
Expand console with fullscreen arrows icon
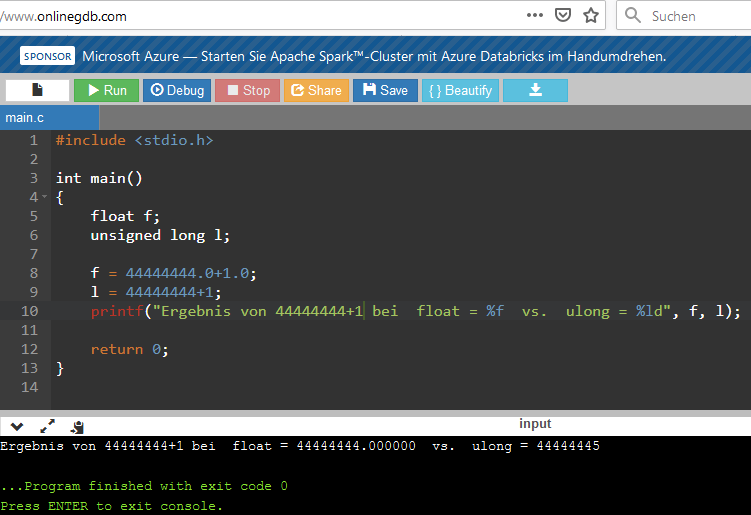(47, 426)
